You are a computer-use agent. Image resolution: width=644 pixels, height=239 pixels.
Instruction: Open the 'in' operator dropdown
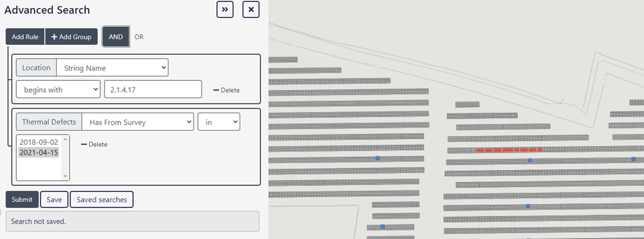(x=219, y=122)
